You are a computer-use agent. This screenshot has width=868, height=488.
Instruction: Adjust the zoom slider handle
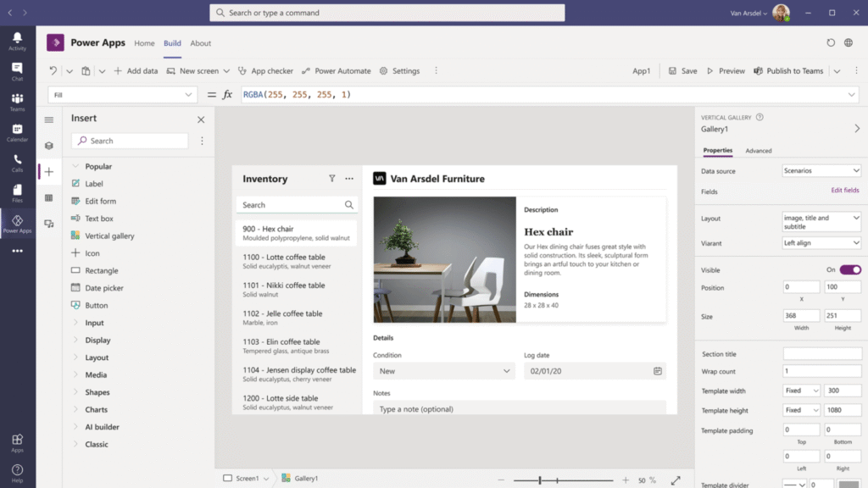tap(540, 480)
